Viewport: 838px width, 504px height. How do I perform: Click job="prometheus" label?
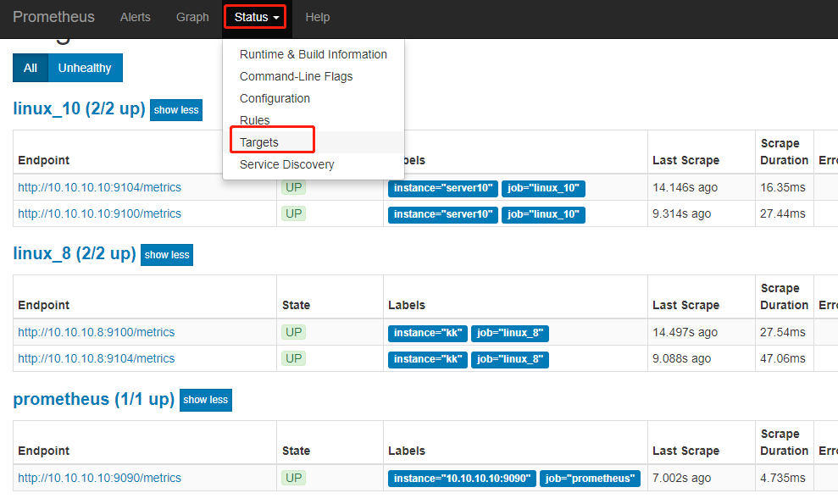[x=590, y=479]
